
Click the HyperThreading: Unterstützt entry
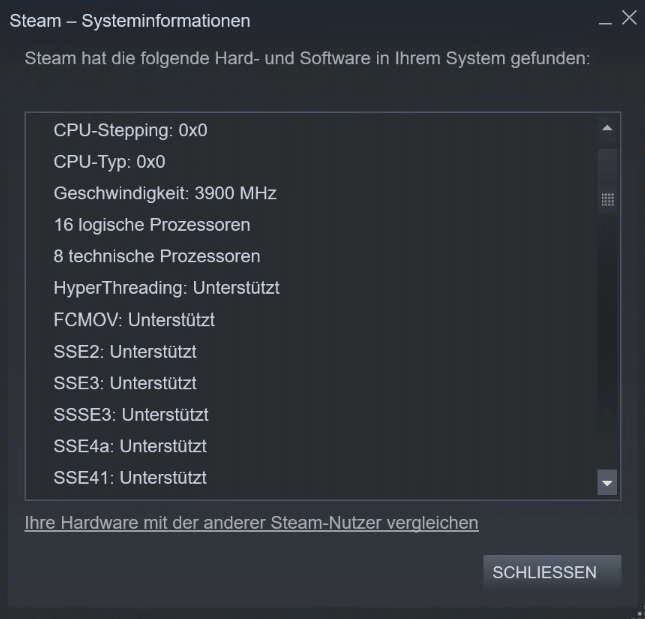(x=167, y=288)
